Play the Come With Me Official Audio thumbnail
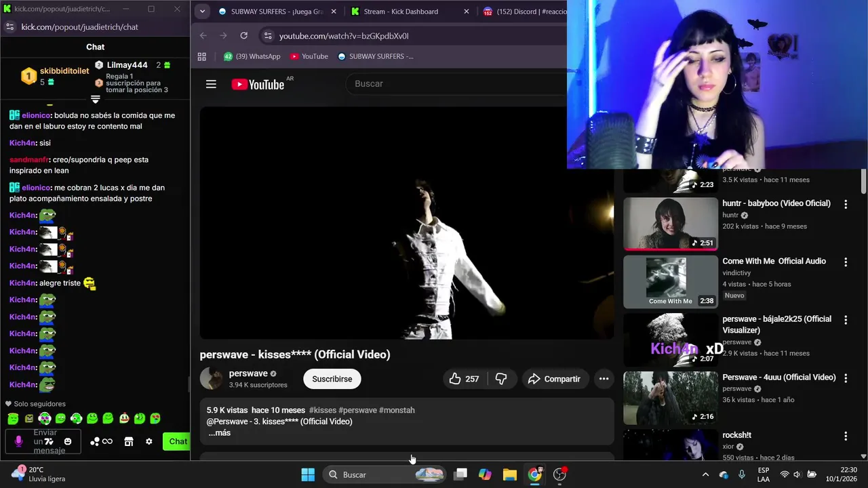868x488 pixels. click(671, 282)
